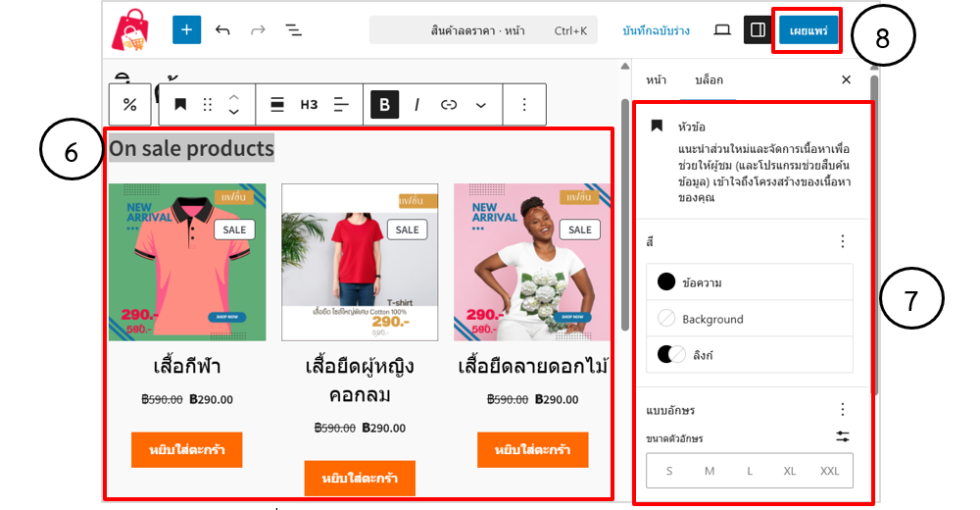Switch to the หน้า tab

click(x=656, y=79)
